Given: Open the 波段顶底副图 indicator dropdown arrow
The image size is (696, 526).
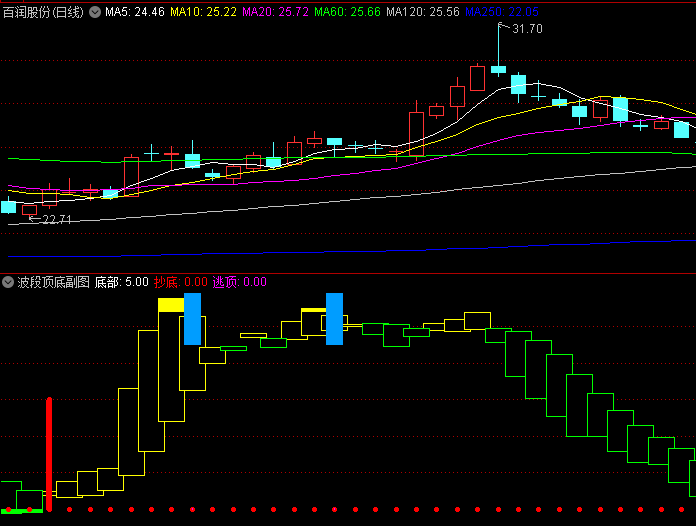Looking at the screenshot, I should click(8, 282).
